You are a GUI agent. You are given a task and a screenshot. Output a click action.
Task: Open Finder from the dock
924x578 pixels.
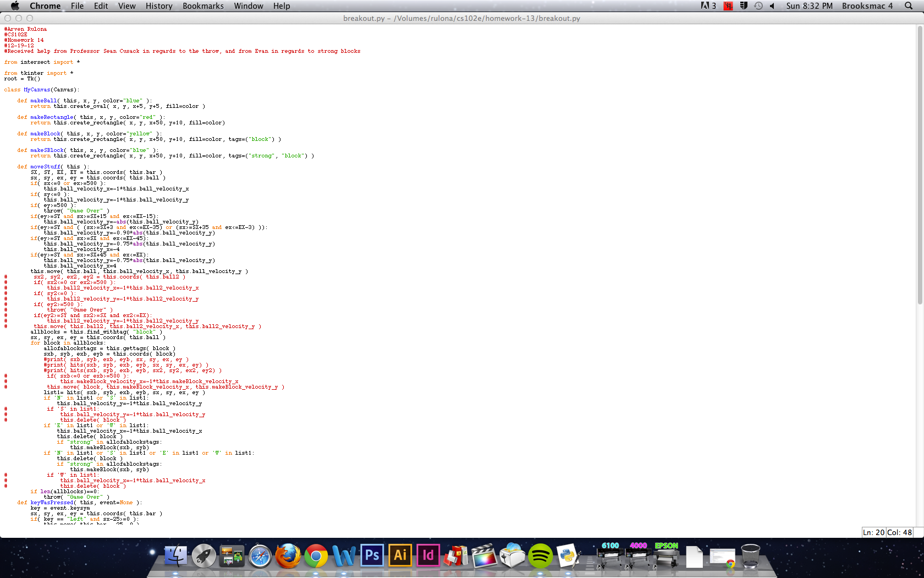(175, 556)
